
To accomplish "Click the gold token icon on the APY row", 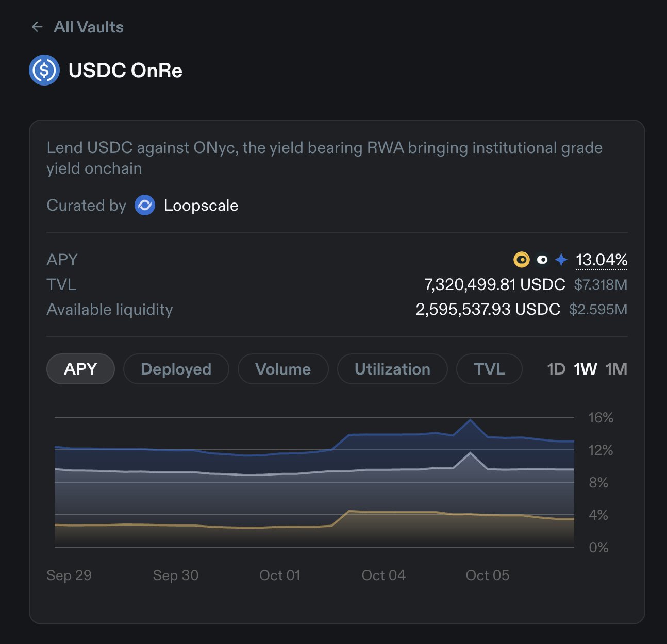I will click(x=522, y=260).
